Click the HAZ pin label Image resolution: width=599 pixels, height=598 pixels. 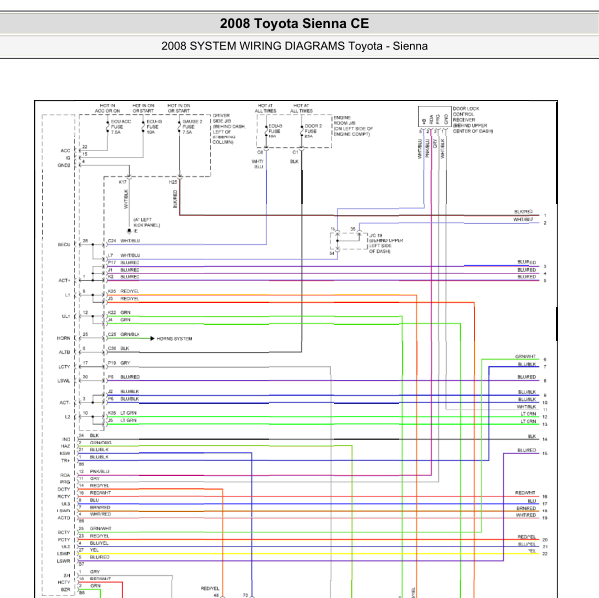65,447
